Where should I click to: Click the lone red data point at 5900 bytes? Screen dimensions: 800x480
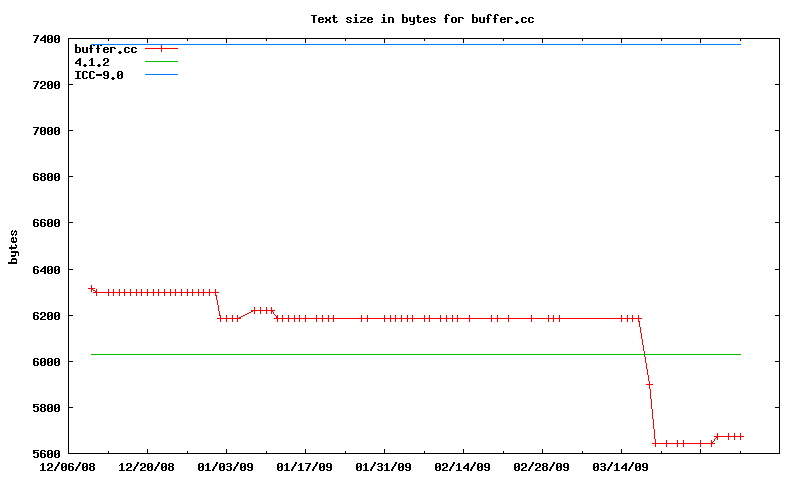pyautogui.click(x=649, y=384)
